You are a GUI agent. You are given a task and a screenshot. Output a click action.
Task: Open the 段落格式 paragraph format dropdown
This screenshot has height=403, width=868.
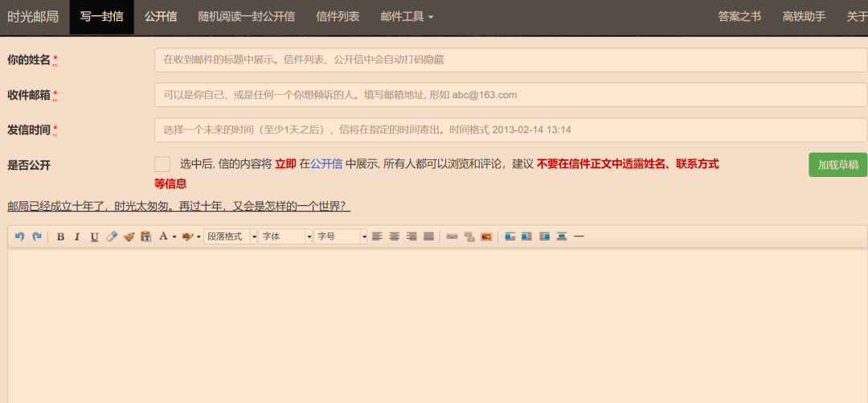[x=231, y=236]
